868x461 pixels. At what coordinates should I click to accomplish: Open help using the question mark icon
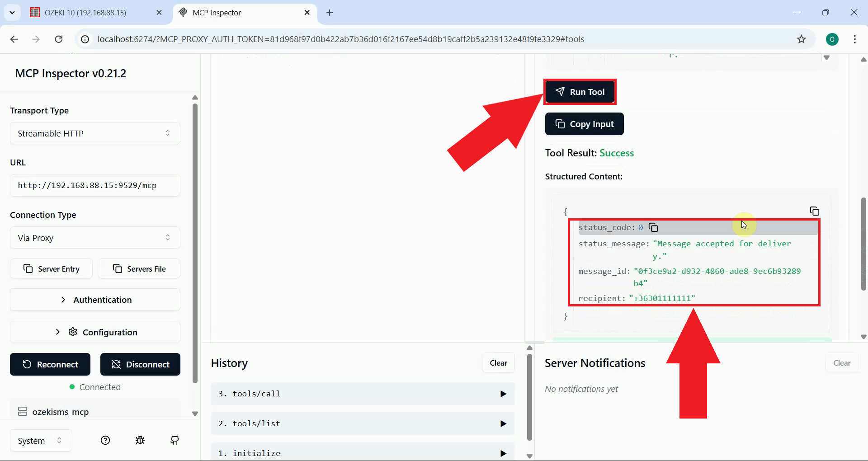click(105, 440)
